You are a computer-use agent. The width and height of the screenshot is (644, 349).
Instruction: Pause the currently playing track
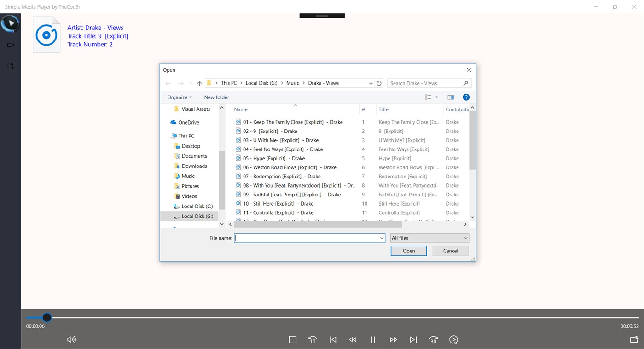click(x=373, y=339)
